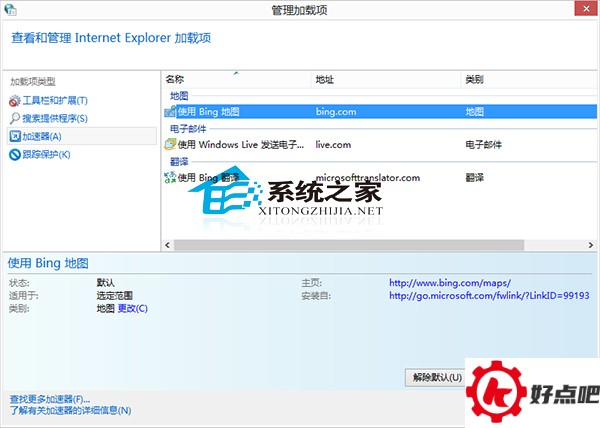Click the Bing 地图 accelerator icon
600x428 pixels.
click(170, 112)
